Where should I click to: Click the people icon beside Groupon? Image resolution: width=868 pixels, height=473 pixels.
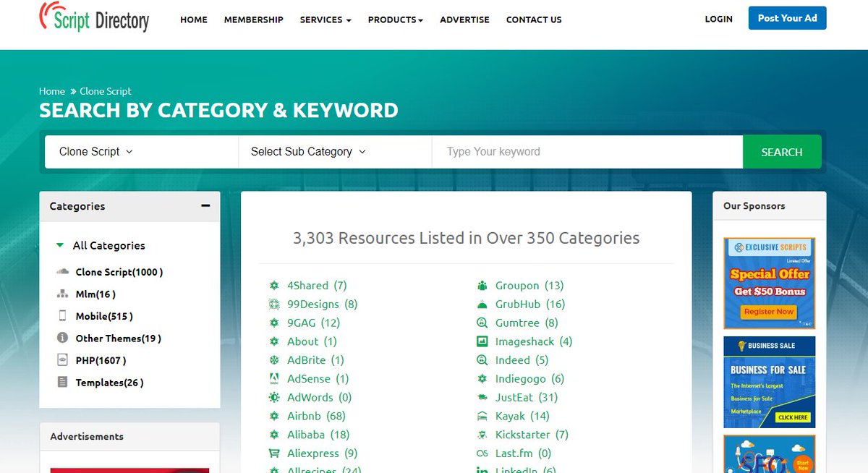482,286
